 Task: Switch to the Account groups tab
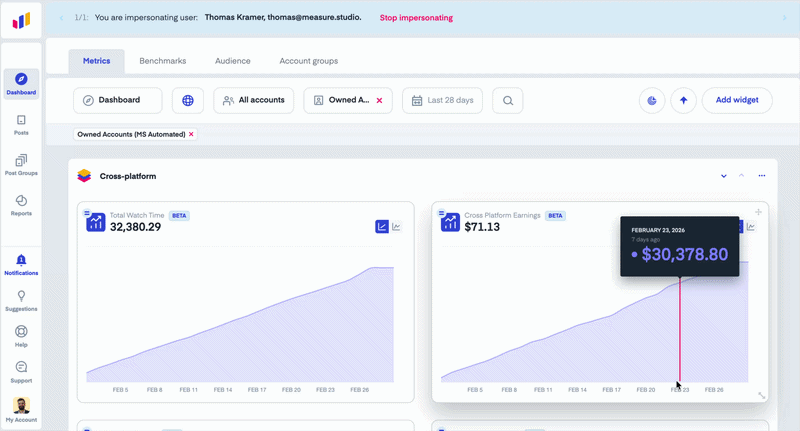(x=309, y=61)
